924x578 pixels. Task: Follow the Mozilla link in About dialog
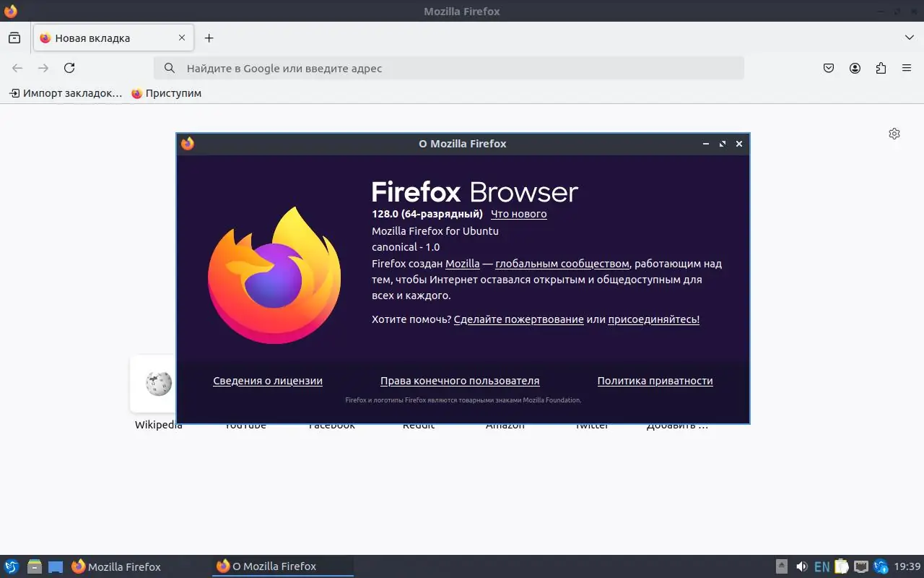(x=463, y=264)
